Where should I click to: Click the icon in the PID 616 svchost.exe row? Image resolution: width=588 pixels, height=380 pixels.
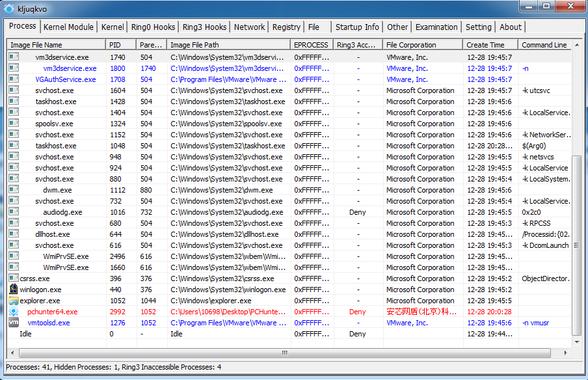(x=14, y=245)
